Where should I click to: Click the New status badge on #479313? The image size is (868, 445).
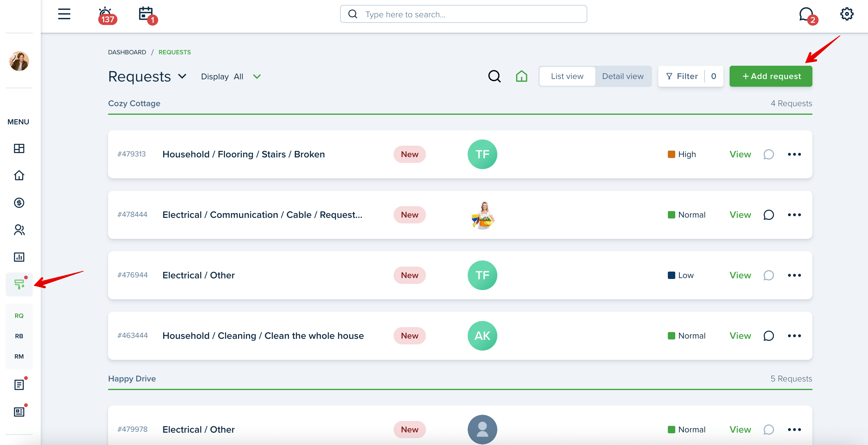point(409,154)
